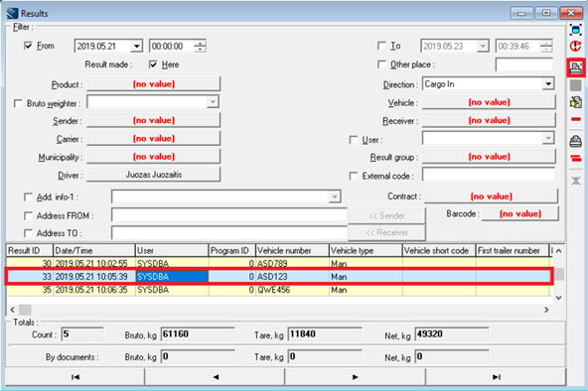
Task: Enable the Other place checkbox
Action: point(381,65)
